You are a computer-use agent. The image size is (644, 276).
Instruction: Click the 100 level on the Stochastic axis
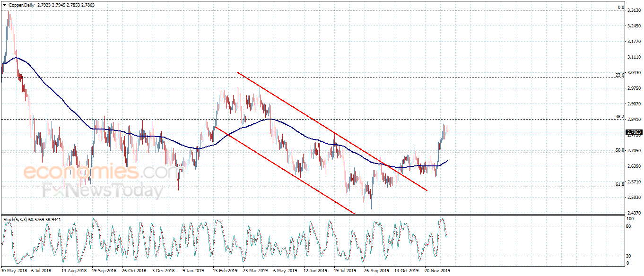click(630, 219)
